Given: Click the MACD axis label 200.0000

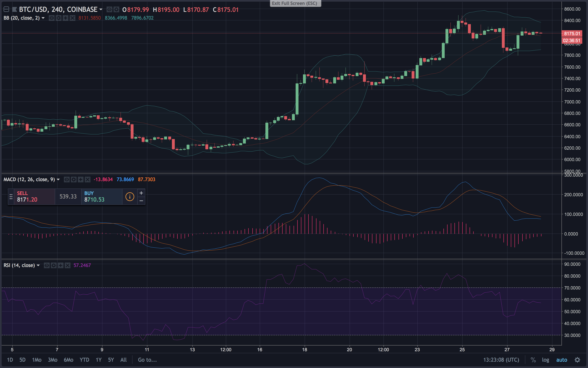Looking at the screenshot, I should (574, 195).
